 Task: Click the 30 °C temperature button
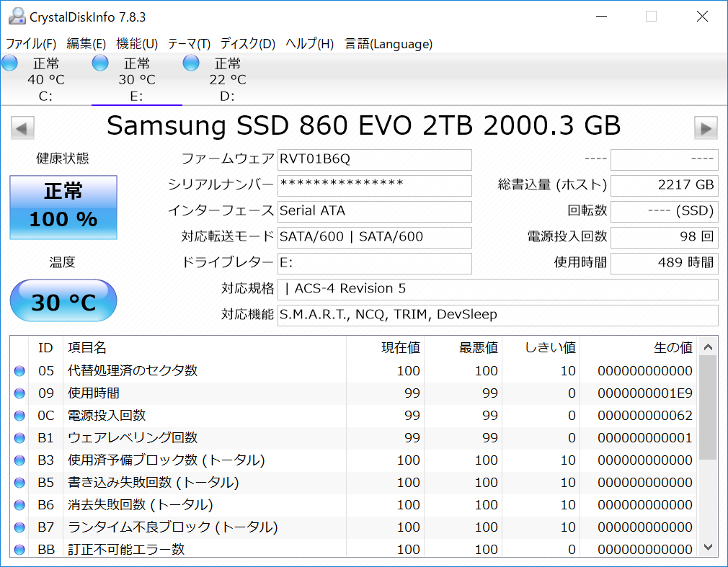click(63, 301)
